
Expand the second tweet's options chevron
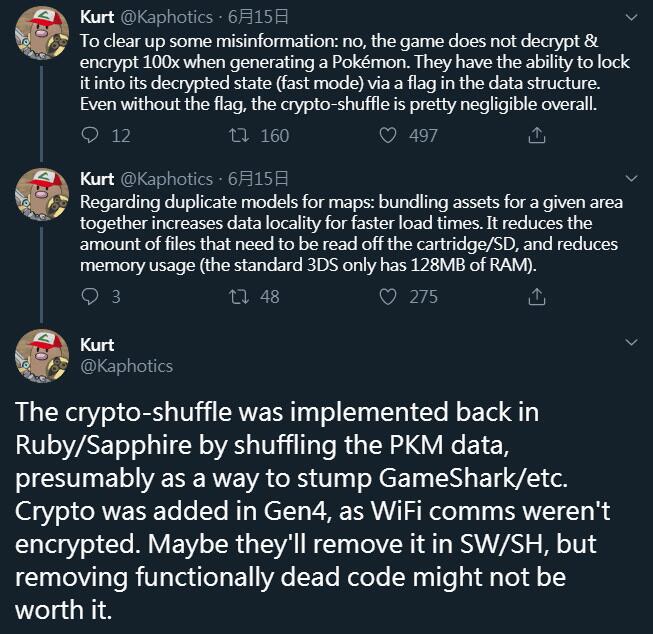coord(630,179)
